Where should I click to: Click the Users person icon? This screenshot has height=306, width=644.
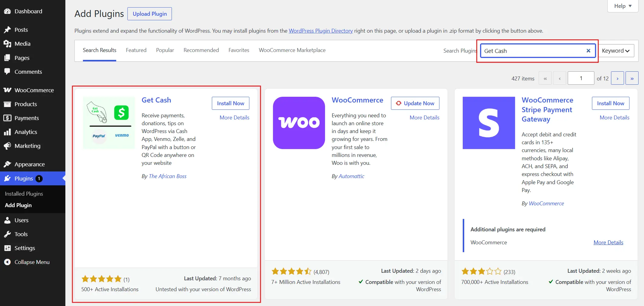[x=8, y=220]
